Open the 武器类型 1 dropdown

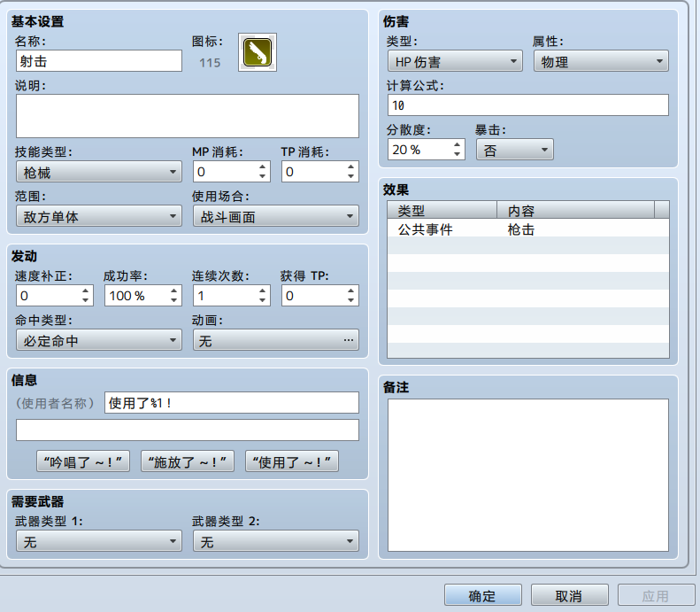coord(99,541)
